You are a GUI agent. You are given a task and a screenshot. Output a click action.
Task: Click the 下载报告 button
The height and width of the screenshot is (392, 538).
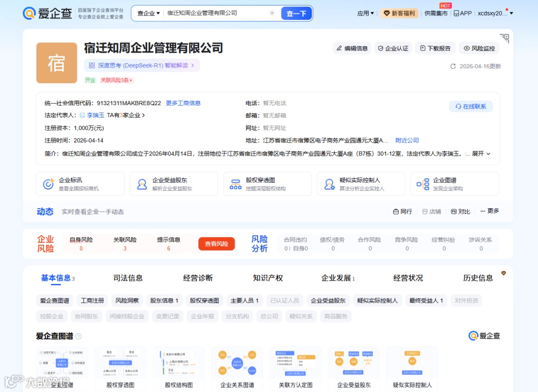(x=435, y=48)
